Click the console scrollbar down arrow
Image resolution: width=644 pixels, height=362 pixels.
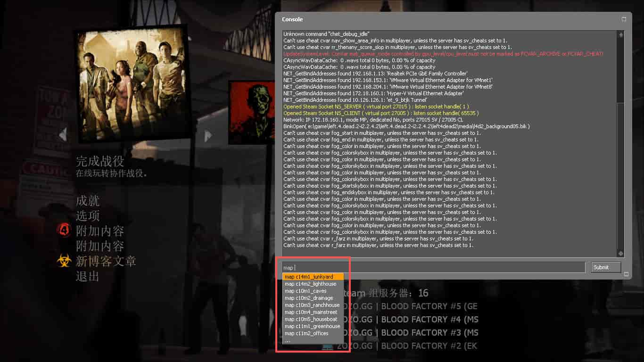(x=621, y=254)
